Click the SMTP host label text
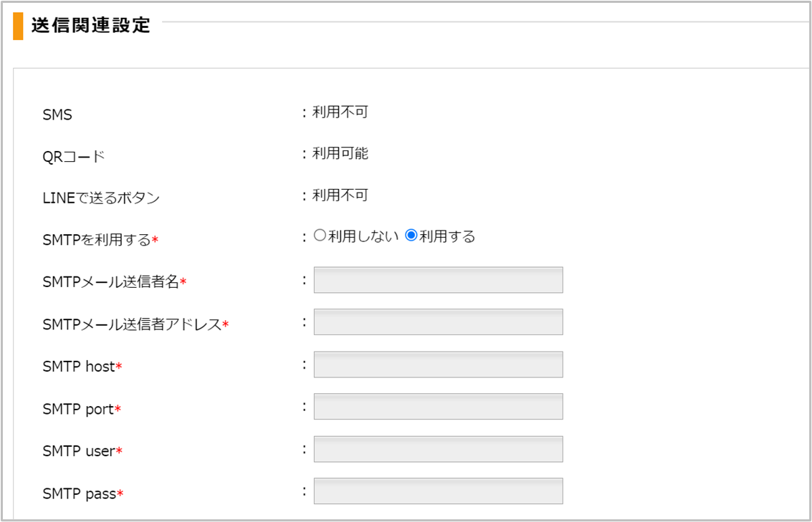Screen dimensions: 812x522 pyautogui.click(x=79, y=367)
